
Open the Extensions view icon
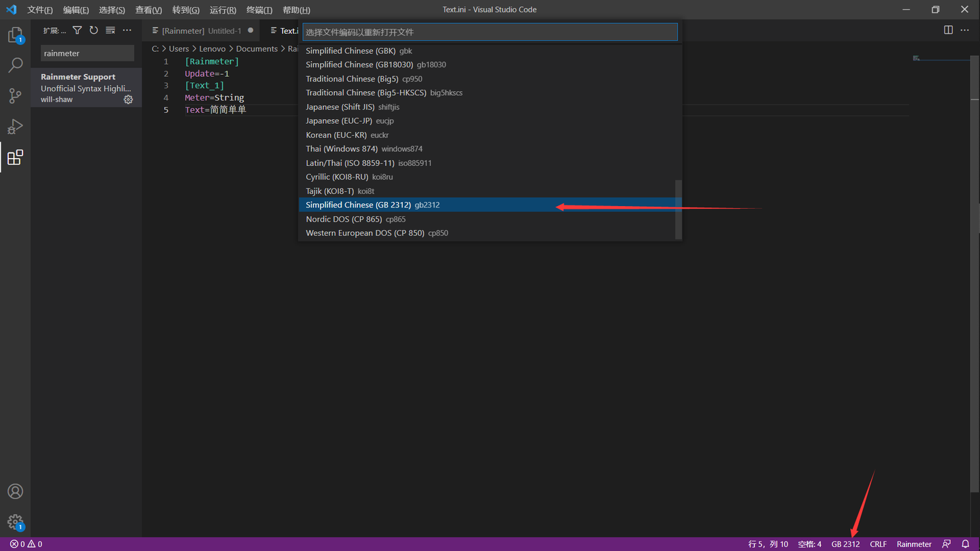[15, 158]
